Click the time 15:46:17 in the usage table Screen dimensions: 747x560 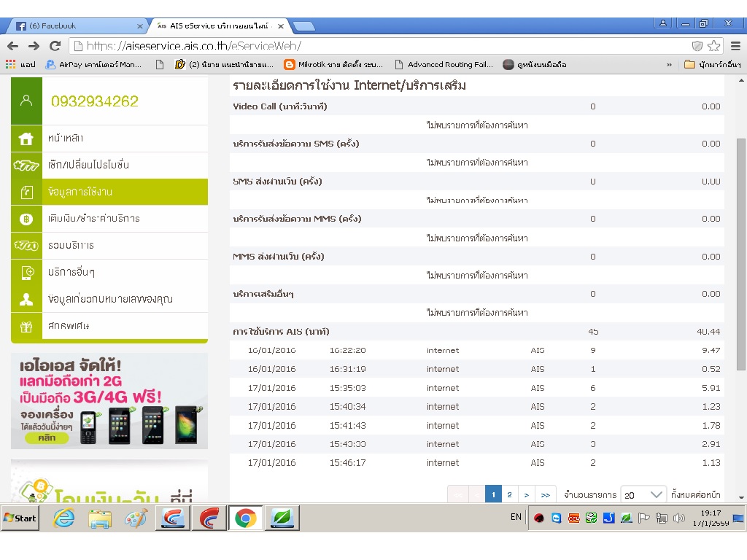348,463
